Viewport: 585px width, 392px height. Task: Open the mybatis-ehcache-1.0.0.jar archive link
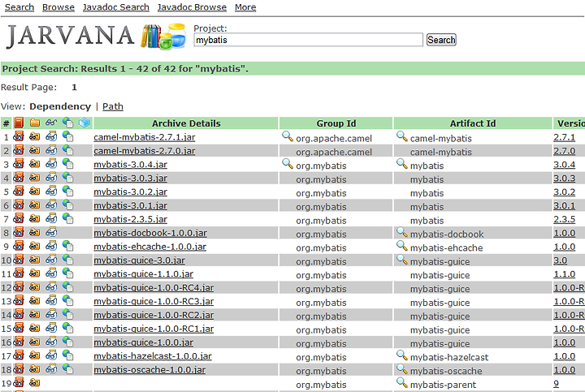tap(150, 247)
